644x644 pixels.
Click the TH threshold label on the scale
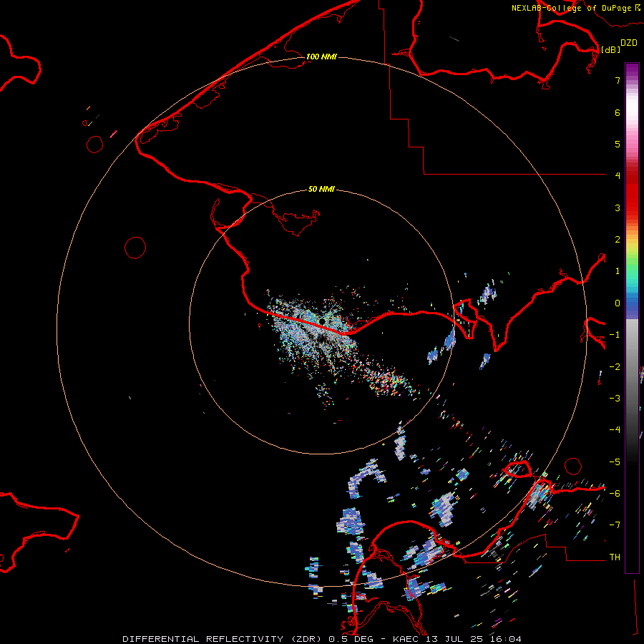tap(615, 557)
